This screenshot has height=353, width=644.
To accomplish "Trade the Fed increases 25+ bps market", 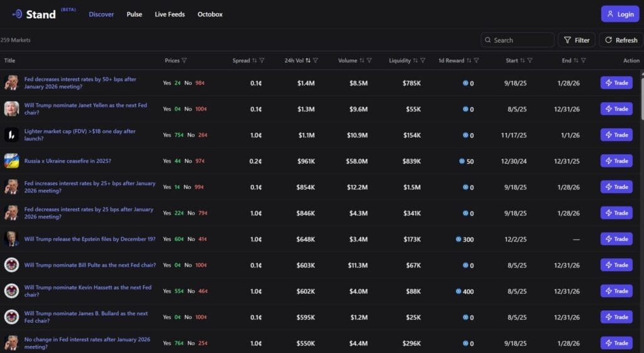I will coord(616,187).
